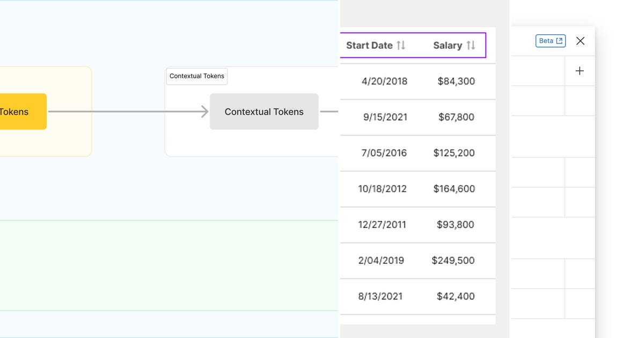Click the 12/27/2011 date row
The width and height of the screenshot is (644, 338).
pyautogui.click(x=382, y=225)
